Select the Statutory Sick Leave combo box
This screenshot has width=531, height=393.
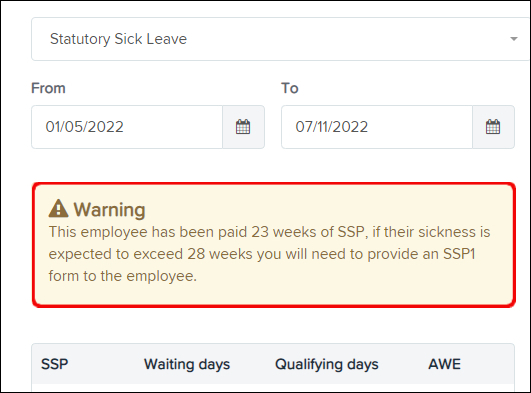point(281,39)
